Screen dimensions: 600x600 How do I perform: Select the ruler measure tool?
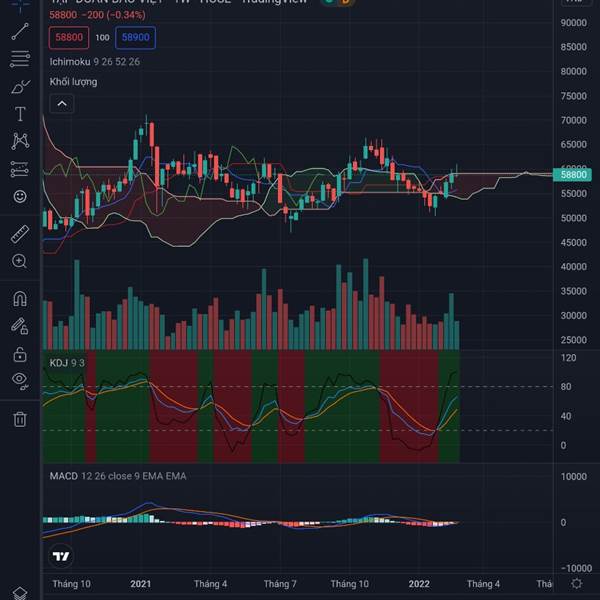[20, 234]
